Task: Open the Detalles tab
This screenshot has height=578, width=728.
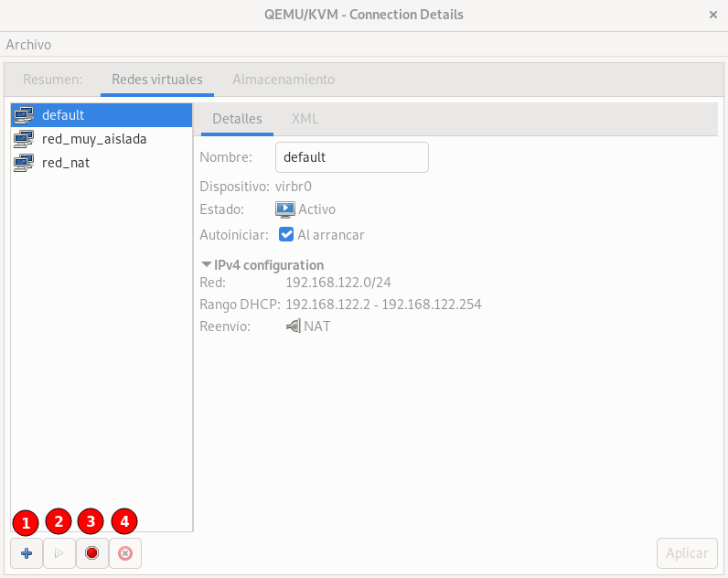Action: (x=237, y=119)
